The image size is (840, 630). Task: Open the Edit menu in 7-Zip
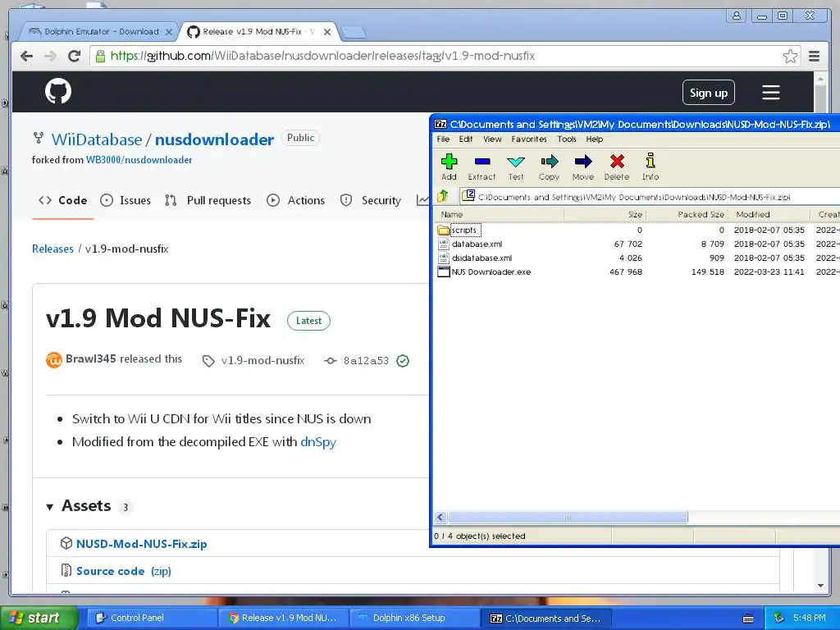[466, 139]
